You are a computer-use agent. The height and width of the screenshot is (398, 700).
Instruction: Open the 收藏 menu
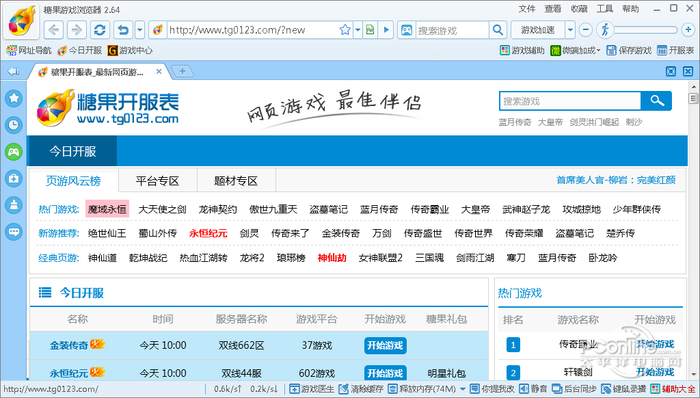tap(579, 9)
